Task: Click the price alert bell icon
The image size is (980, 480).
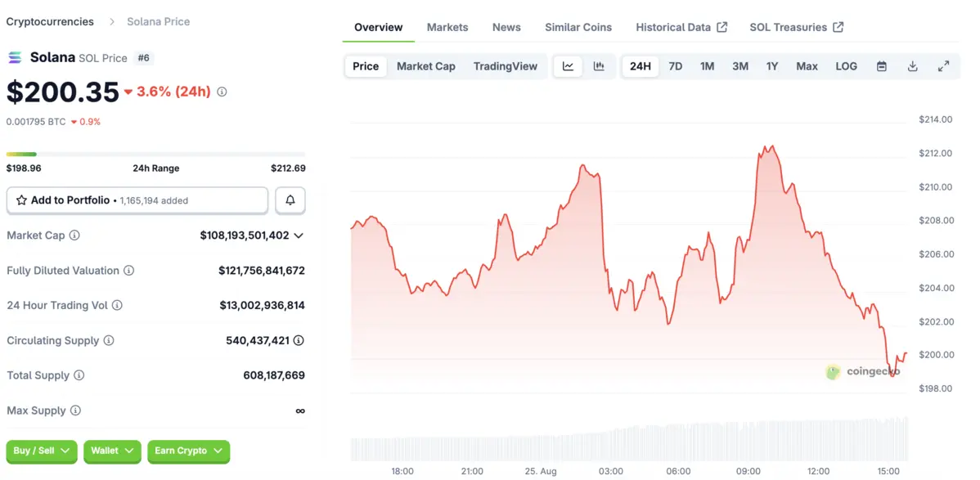Action: (x=290, y=200)
